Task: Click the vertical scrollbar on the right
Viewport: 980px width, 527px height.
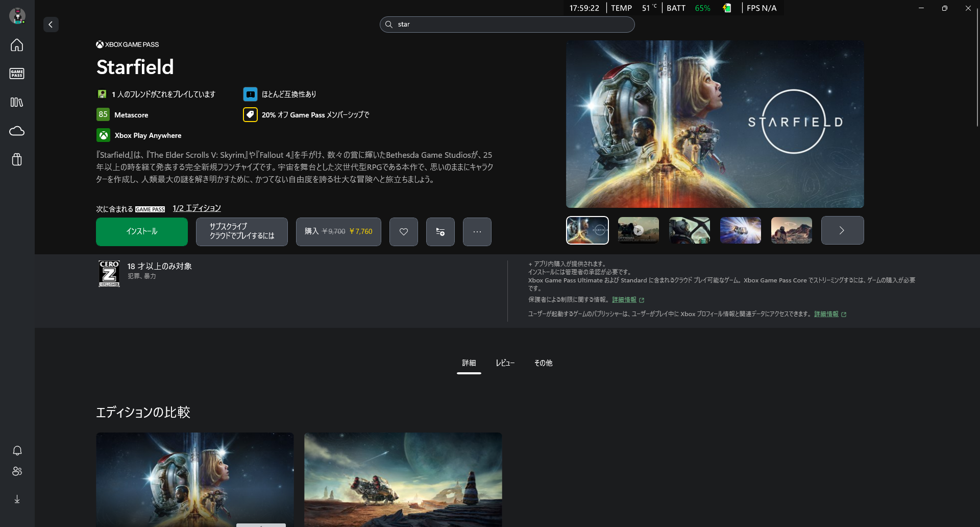Action: (x=977, y=66)
